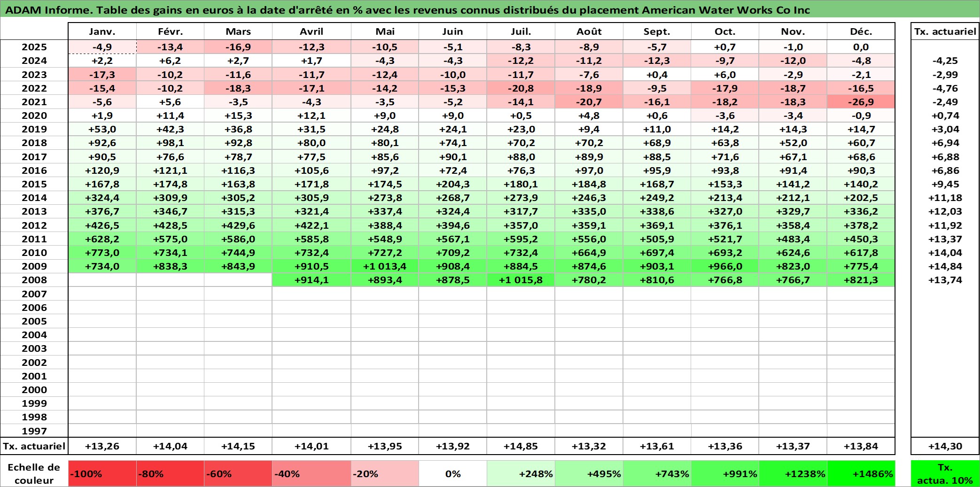980x487 pixels.
Task: Click the +14,84 actuarial rate for 2009
Action: pos(945,266)
